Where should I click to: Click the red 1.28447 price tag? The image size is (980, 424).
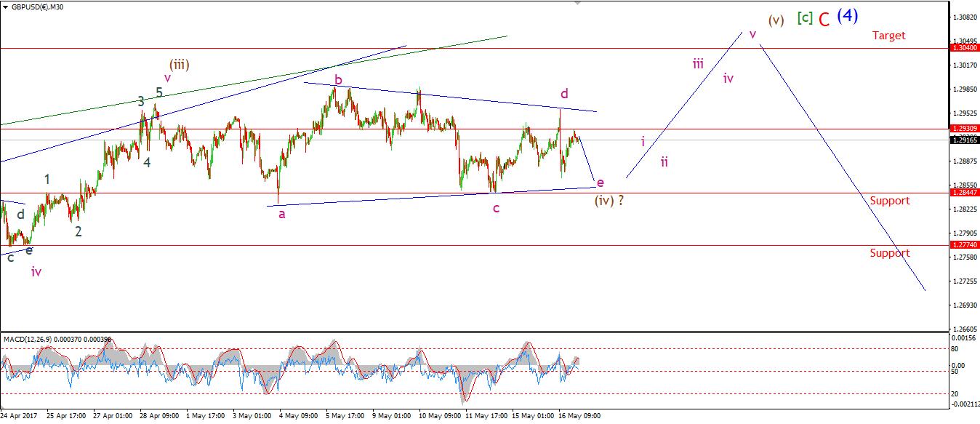964,193
